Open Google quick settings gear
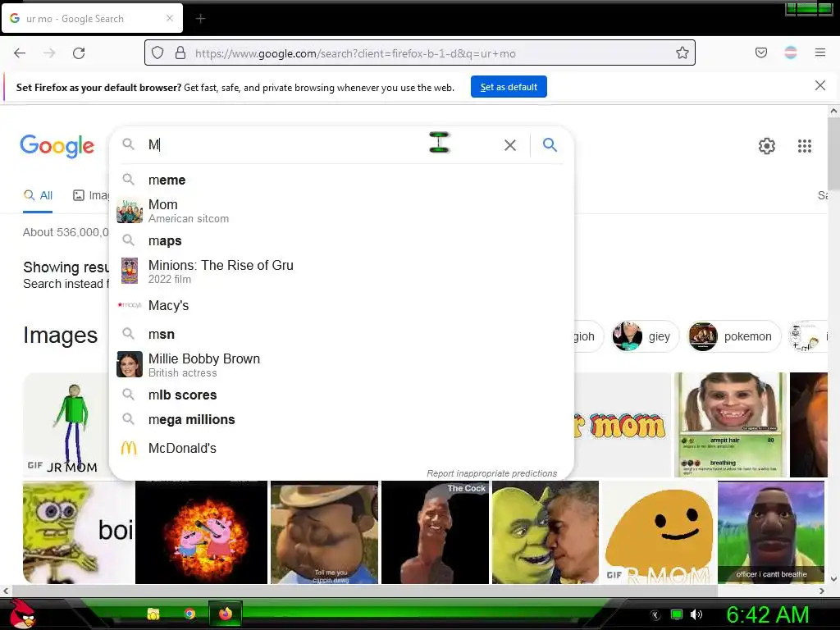 point(767,146)
